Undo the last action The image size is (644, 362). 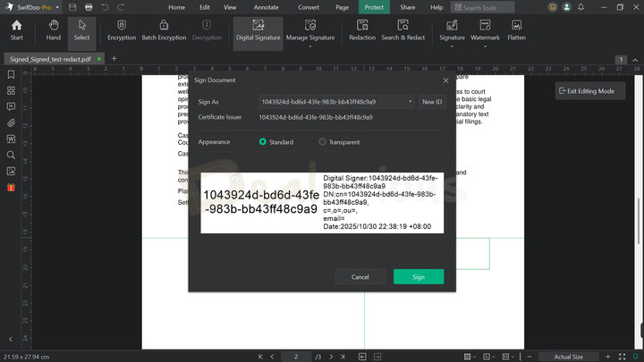tap(105, 7)
